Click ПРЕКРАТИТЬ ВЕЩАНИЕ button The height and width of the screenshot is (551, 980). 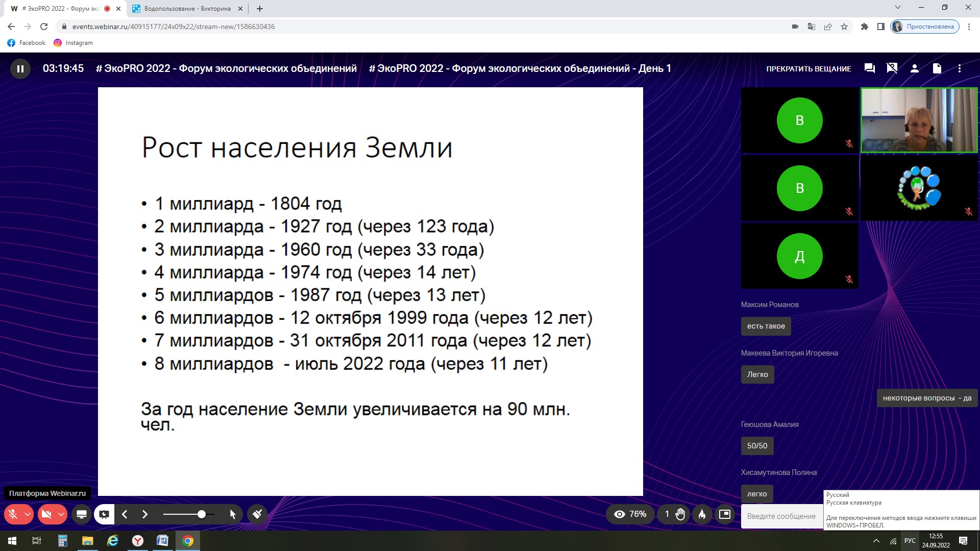point(808,69)
